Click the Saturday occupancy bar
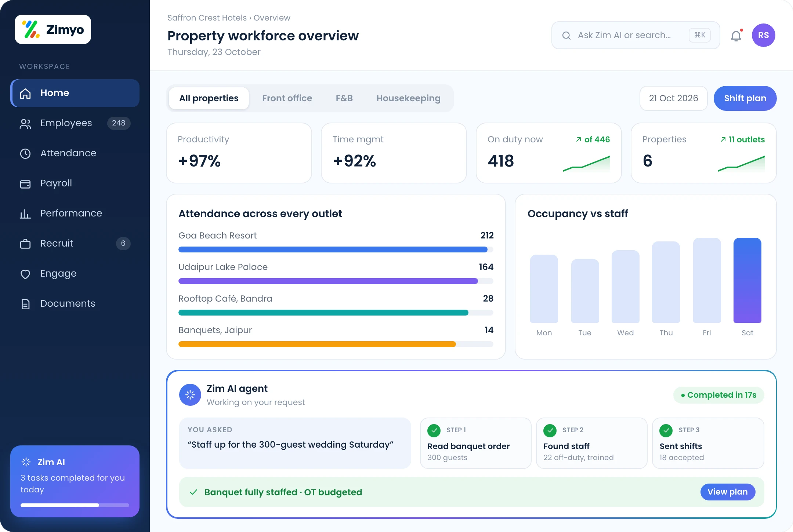Viewport: 793px width, 532px height. [747, 280]
